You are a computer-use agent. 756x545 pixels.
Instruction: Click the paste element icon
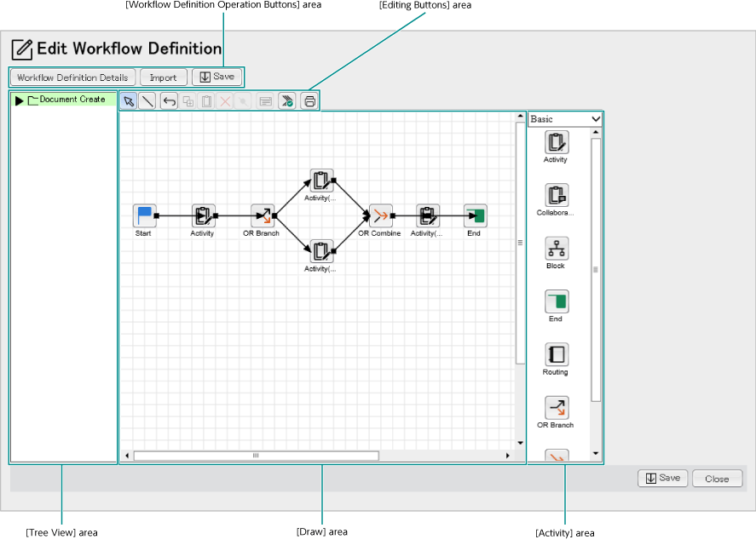click(x=207, y=100)
